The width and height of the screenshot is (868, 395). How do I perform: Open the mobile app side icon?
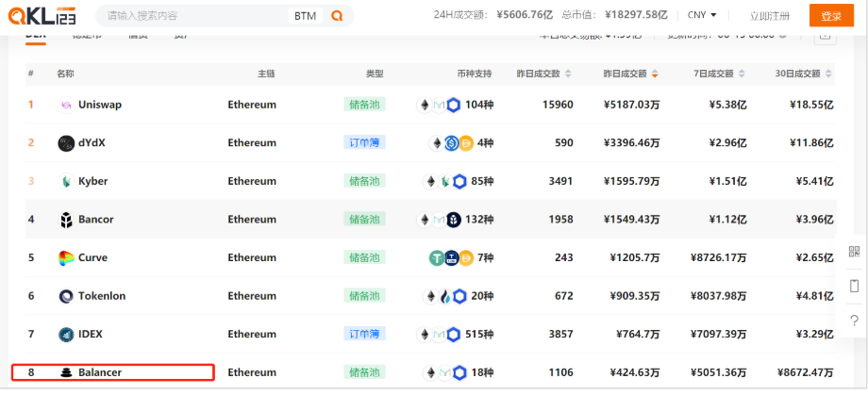point(854,286)
